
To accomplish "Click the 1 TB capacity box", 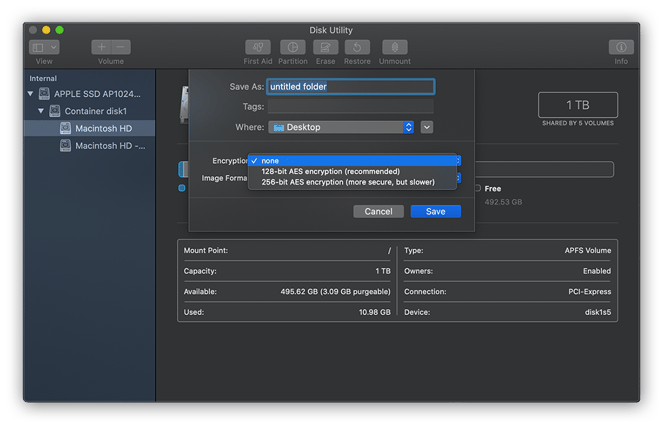I will click(x=578, y=105).
